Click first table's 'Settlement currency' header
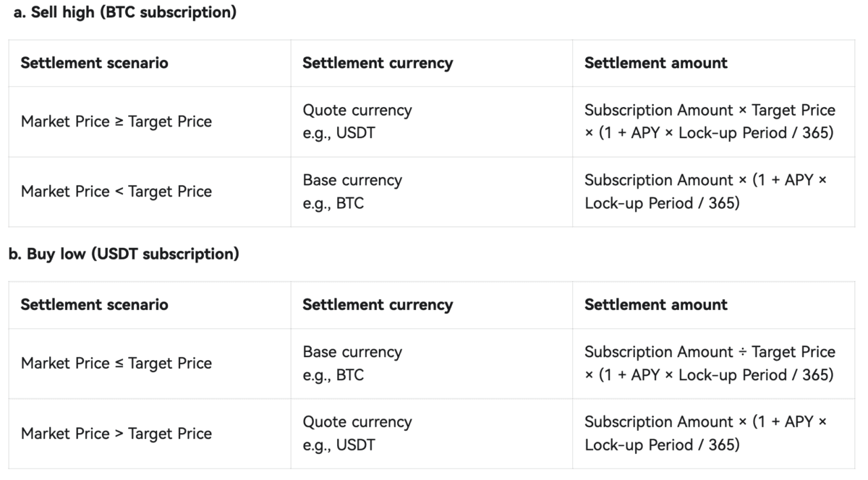This screenshot has height=480, width=868. click(378, 63)
